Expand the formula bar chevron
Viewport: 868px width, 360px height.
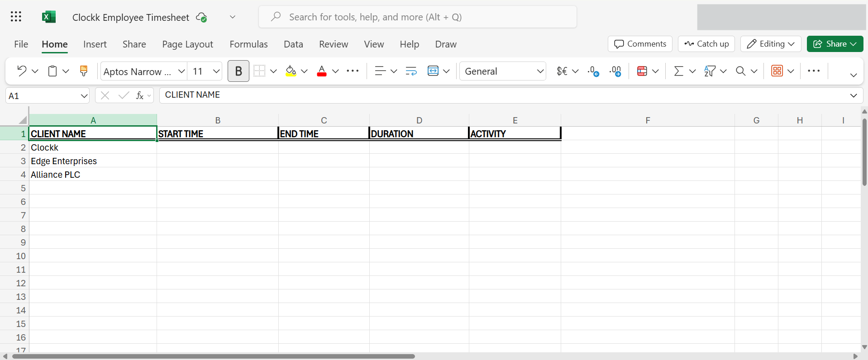tap(854, 95)
